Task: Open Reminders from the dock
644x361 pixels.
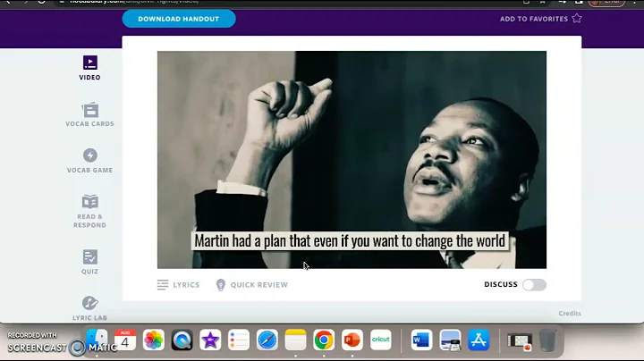Action: [x=239, y=340]
